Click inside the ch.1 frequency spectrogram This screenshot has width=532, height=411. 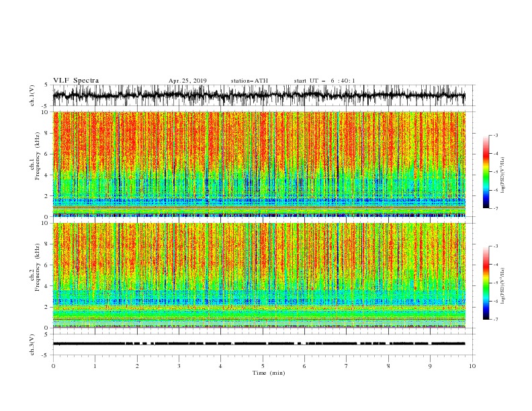pyautogui.click(x=259, y=164)
